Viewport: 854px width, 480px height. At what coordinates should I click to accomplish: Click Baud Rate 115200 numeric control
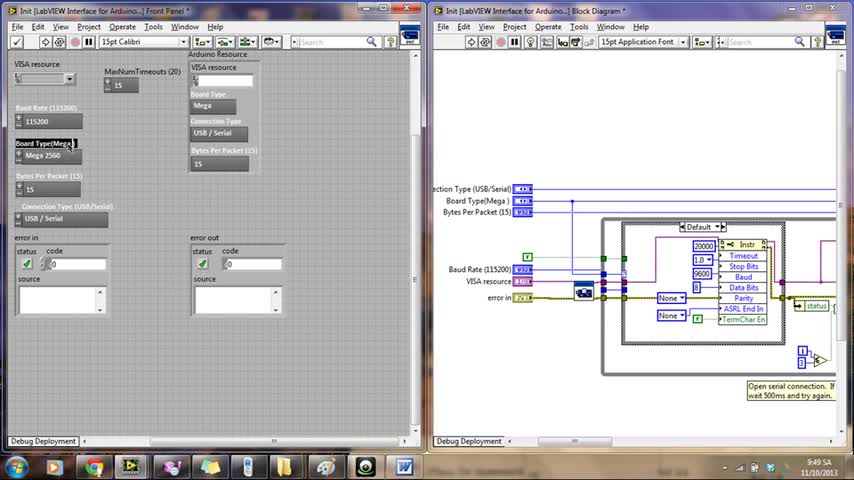pyautogui.click(x=52, y=121)
